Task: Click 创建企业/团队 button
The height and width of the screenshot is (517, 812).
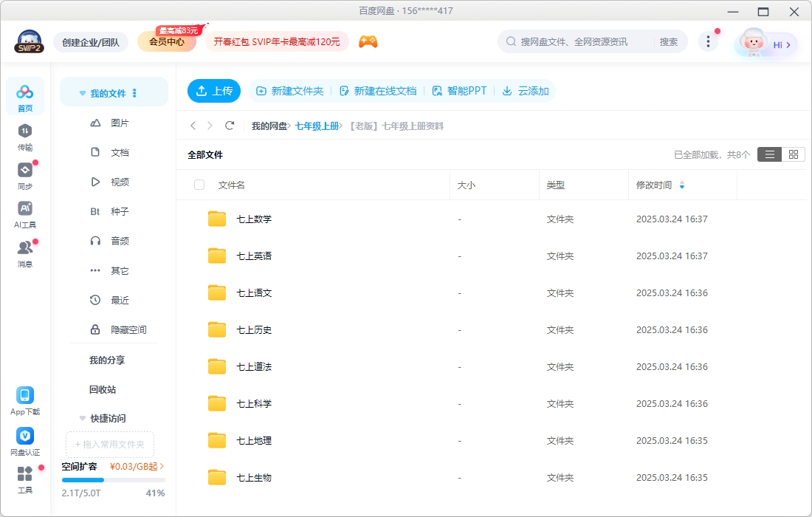Action: pyautogui.click(x=91, y=42)
